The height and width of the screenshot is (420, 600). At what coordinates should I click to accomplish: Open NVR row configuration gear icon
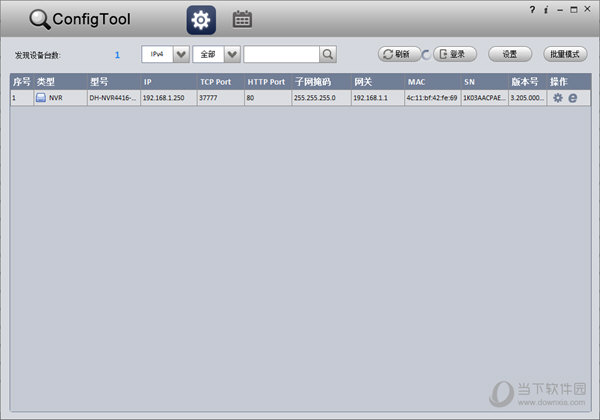pos(558,98)
